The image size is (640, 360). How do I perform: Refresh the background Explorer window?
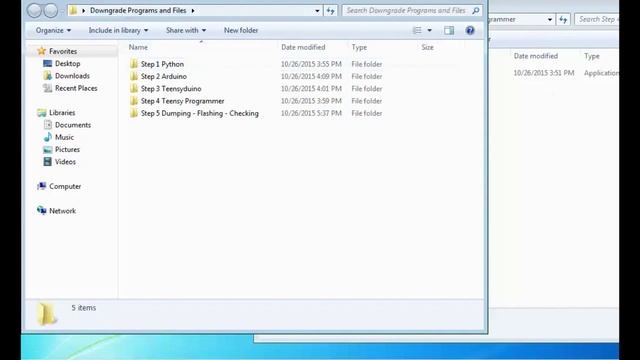(563, 19)
